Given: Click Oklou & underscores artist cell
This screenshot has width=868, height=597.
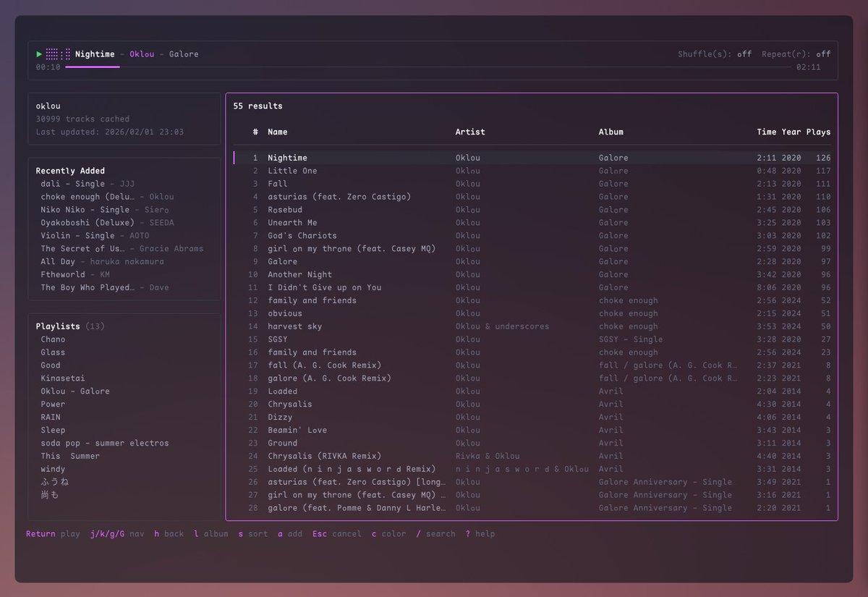Looking at the screenshot, I should (x=502, y=327).
